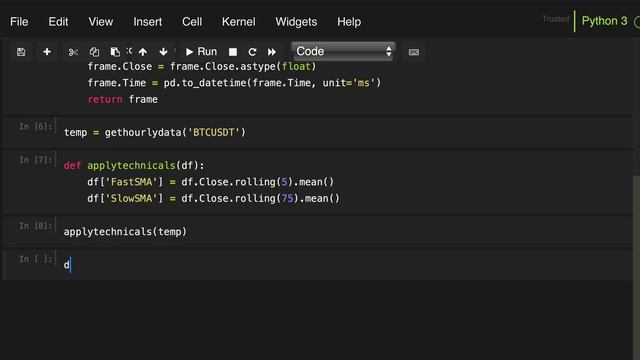Copy selected cells icon
640x360 pixels.
click(x=94, y=52)
